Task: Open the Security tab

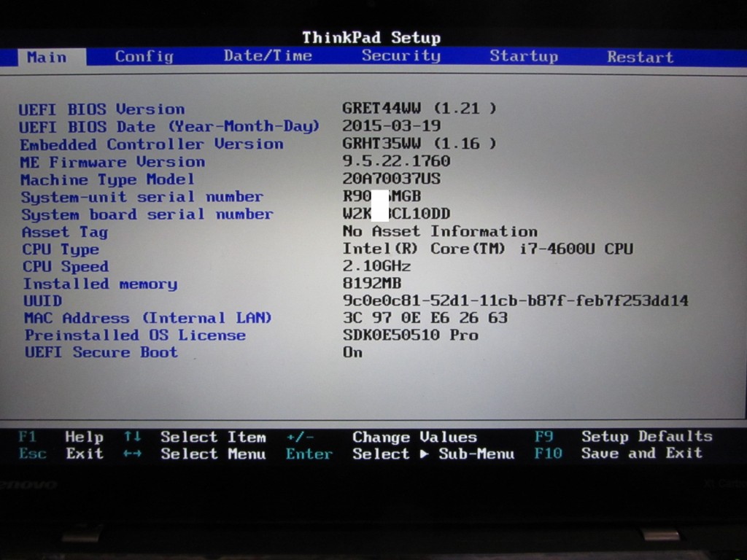Action: (x=401, y=55)
